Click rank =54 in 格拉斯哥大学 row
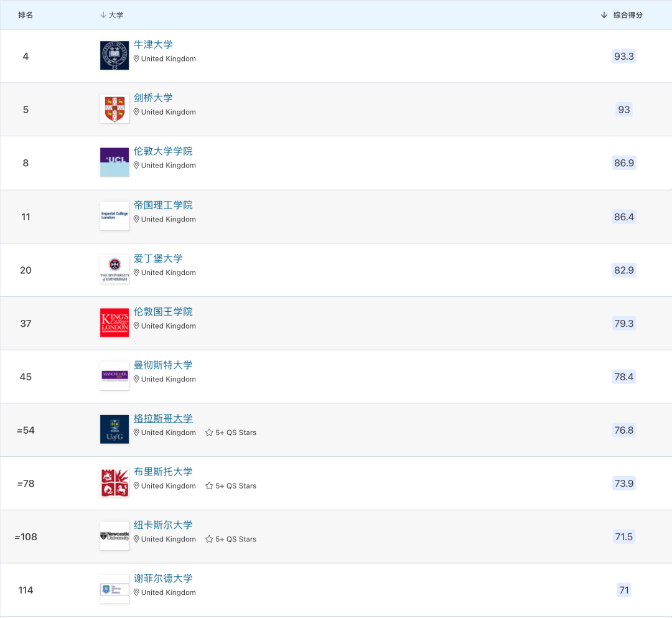 click(26, 430)
